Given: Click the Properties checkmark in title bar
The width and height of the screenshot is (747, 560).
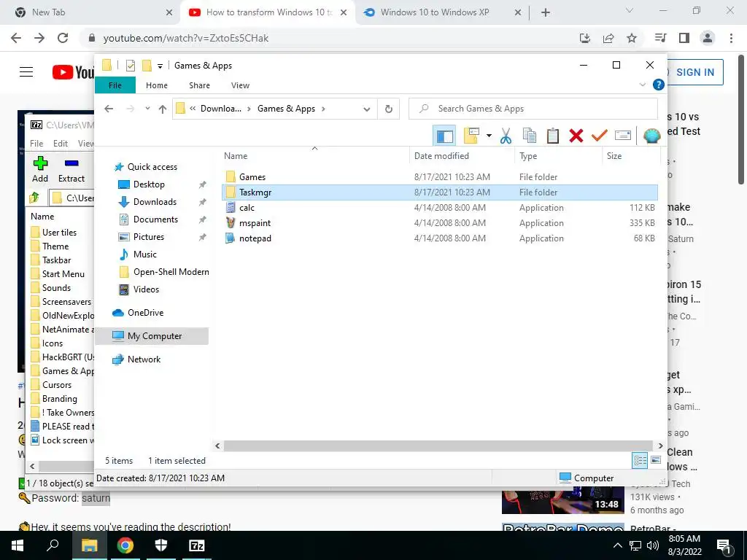Looking at the screenshot, I should [131, 66].
